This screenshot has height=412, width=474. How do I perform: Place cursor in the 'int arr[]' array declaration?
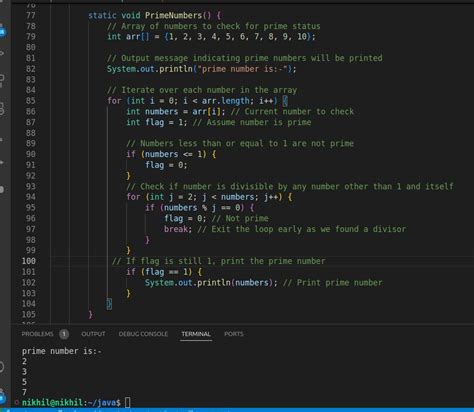click(211, 36)
